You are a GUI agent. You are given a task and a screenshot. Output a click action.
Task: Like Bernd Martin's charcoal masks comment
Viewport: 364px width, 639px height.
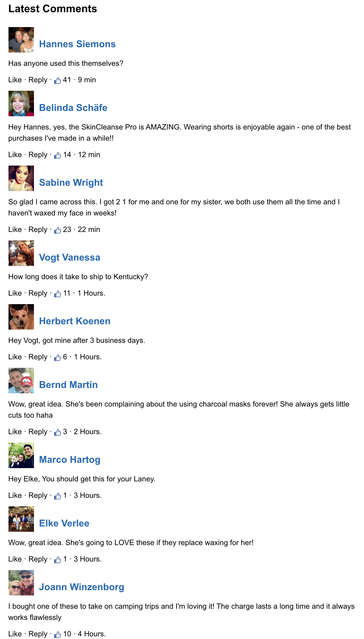click(x=15, y=432)
